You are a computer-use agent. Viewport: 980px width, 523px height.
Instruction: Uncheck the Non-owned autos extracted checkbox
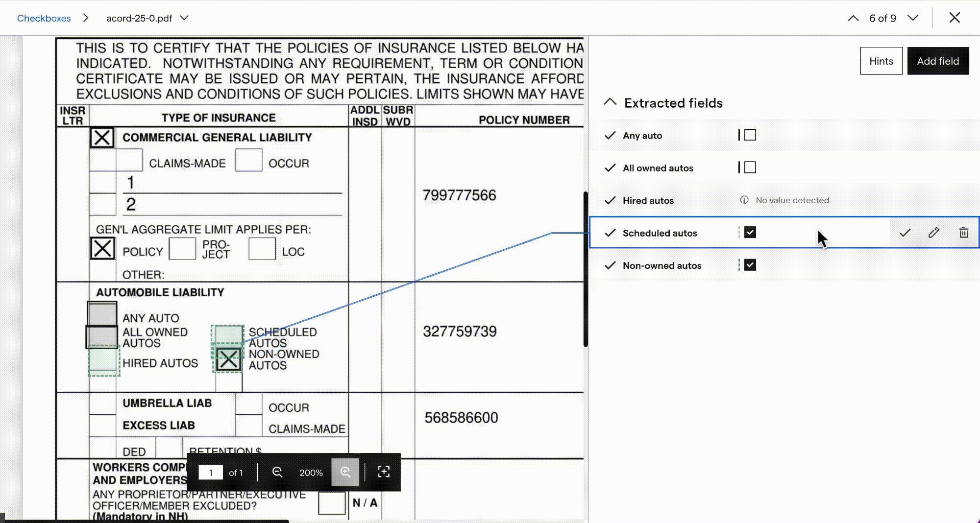pos(750,265)
